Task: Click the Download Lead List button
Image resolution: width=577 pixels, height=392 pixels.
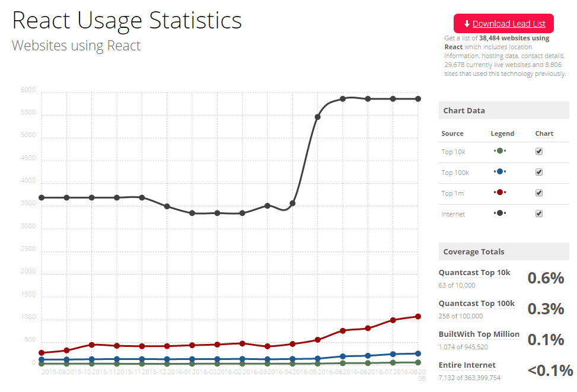Action: pyautogui.click(x=503, y=24)
